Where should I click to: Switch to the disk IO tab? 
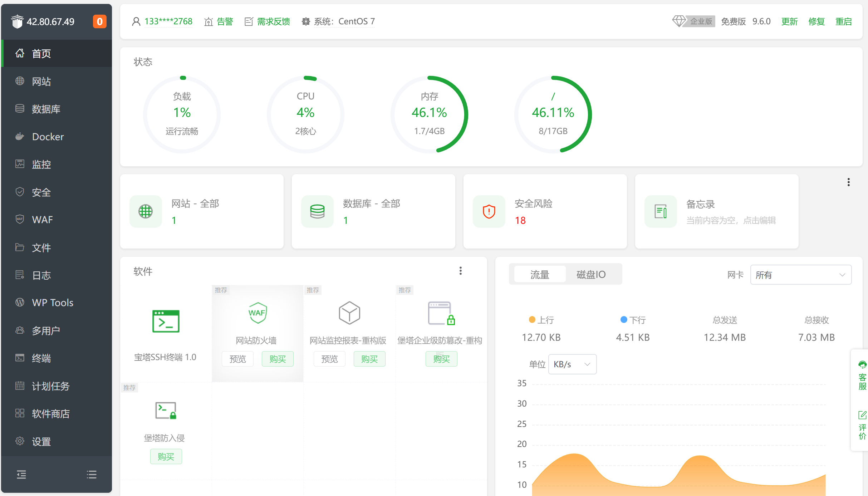(591, 274)
